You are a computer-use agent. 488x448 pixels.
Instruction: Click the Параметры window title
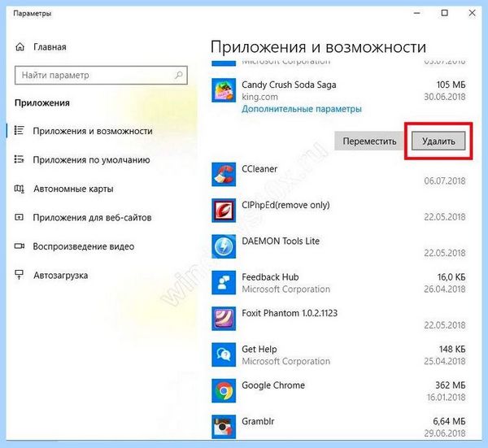tap(33, 13)
